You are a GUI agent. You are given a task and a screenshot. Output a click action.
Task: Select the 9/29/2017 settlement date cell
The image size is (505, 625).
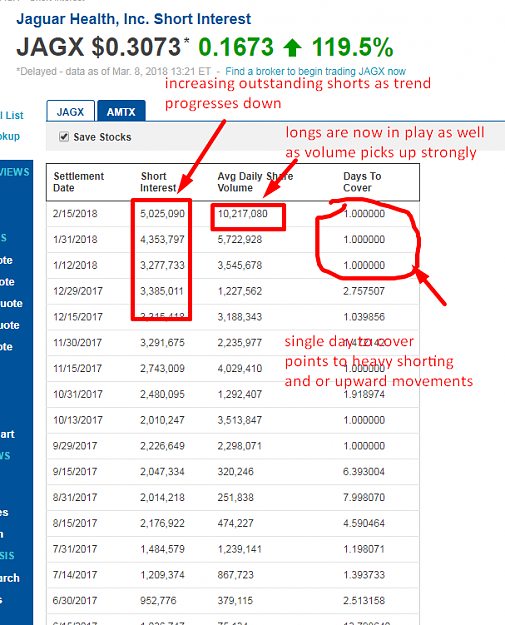click(x=75, y=446)
